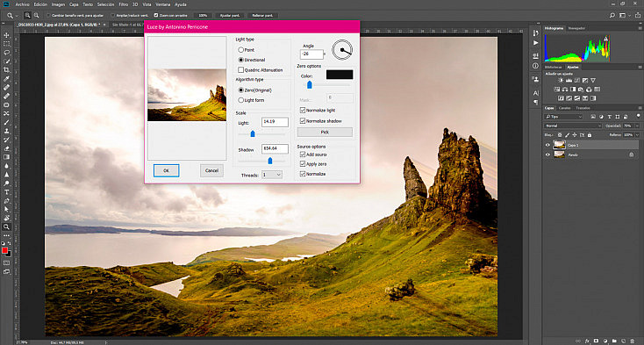The width and height of the screenshot is (644, 345).
Task: Click the foreground red color swatch
Action: tap(4, 250)
